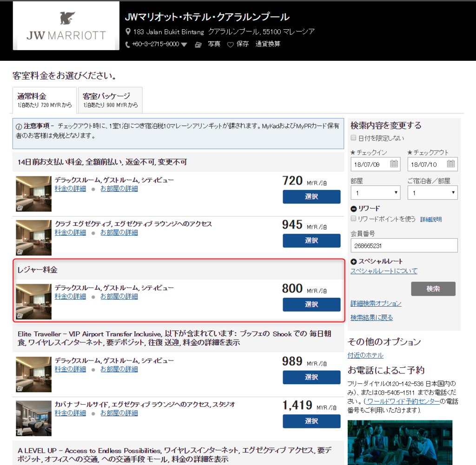Screen dimensions: 476x465
Task: Open 料金の詳細 for 1,419 MYR room
Action: coord(70,413)
